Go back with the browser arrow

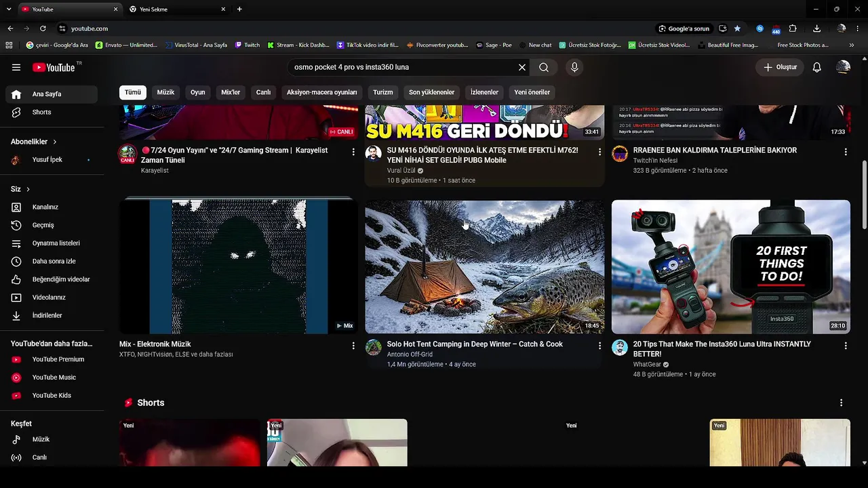[10, 28]
